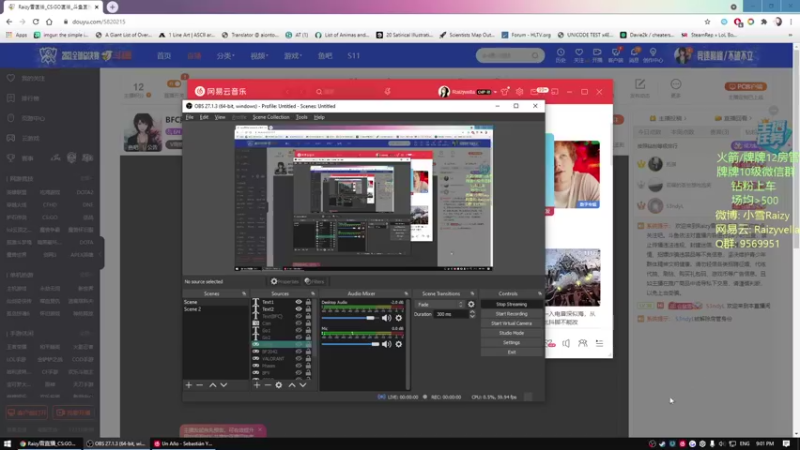This screenshot has height=450, width=800.
Task: Mute the Mic via the speaker icon
Action: pos(386,344)
